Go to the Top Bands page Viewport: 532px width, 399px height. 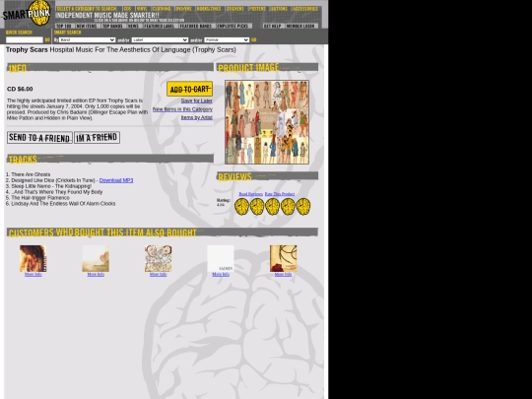[112, 26]
